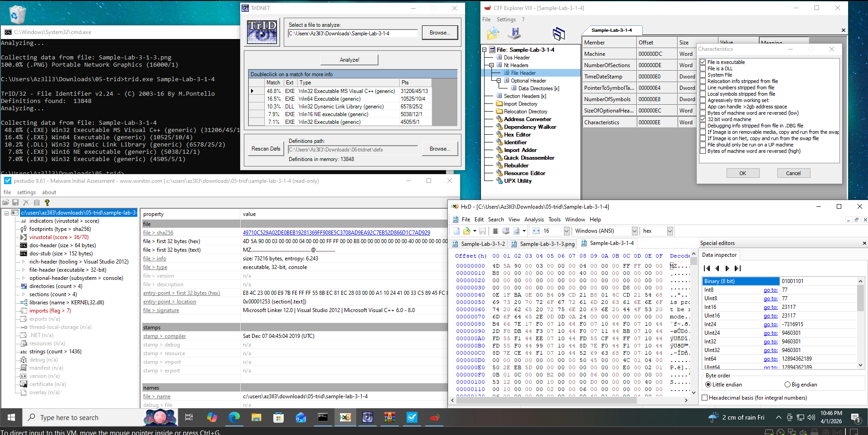Click the TrID logo image in TrIDNET

pyautogui.click(x=262, y=32)
